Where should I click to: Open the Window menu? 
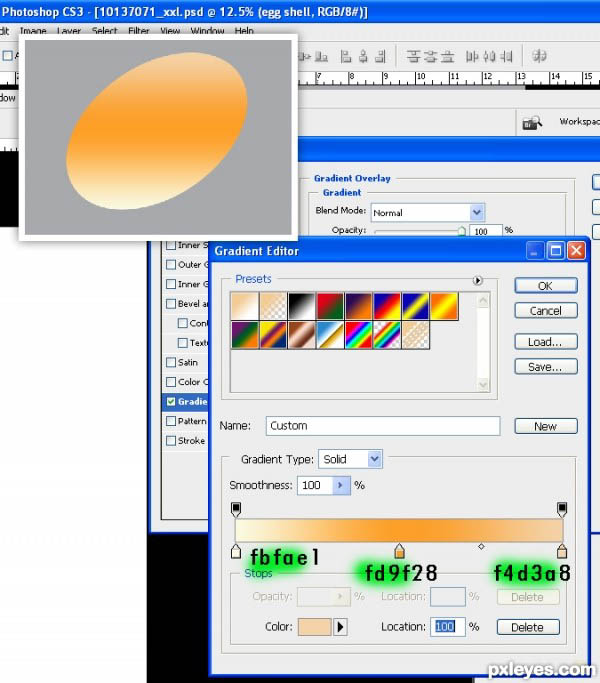207,31
